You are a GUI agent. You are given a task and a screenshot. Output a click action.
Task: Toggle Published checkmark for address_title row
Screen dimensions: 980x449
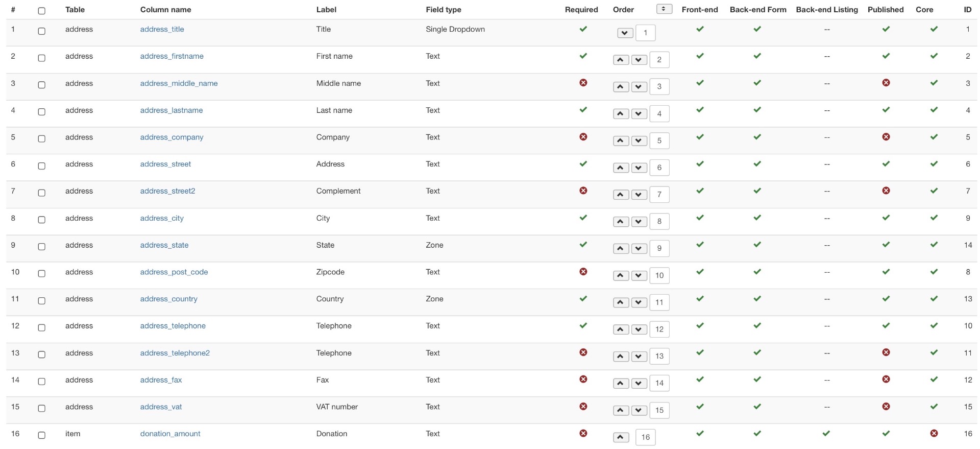886,29
